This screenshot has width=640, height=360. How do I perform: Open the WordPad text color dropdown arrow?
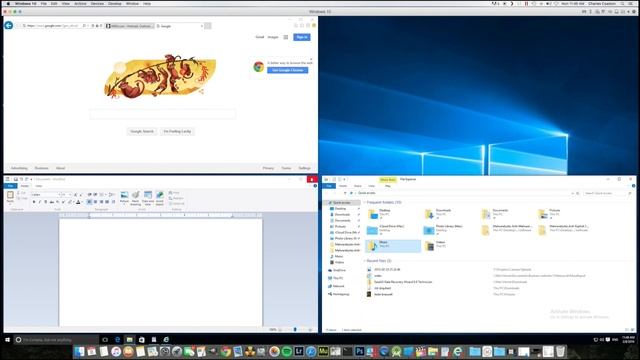point(82,202)
